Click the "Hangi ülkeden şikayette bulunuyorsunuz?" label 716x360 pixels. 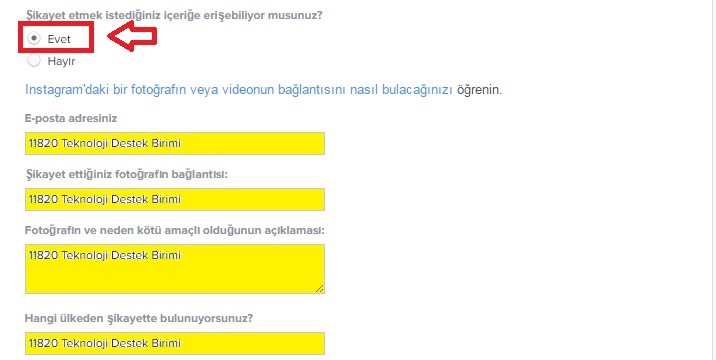point(139,318)
